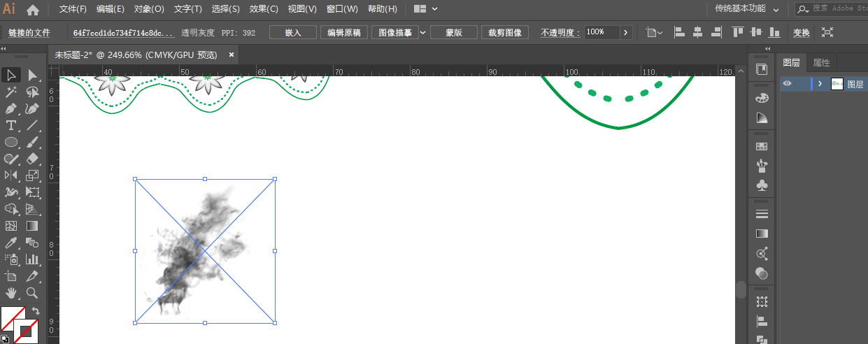Select the Pen tool in toolbox
This screenshot has height=344, width=868.
point(11,109)
